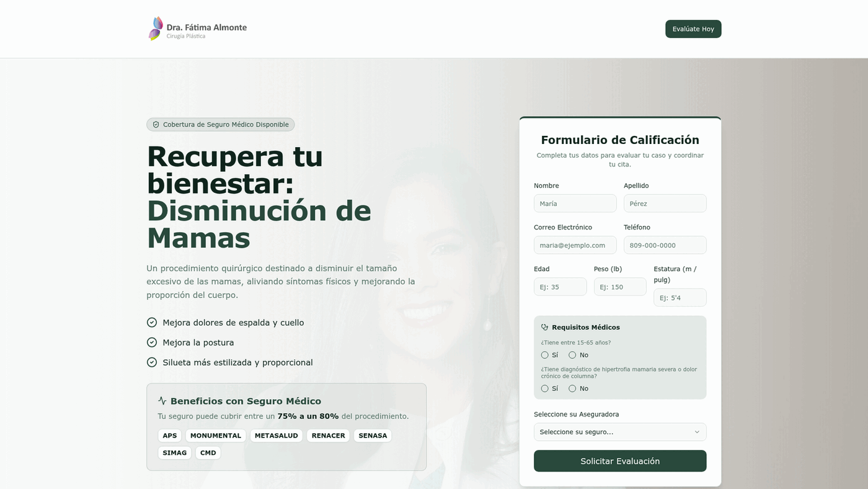The height and width of the screenshot is (489, 868).
Task: Select 'No' for age between 15-65
Action: [x=572, y=355]
